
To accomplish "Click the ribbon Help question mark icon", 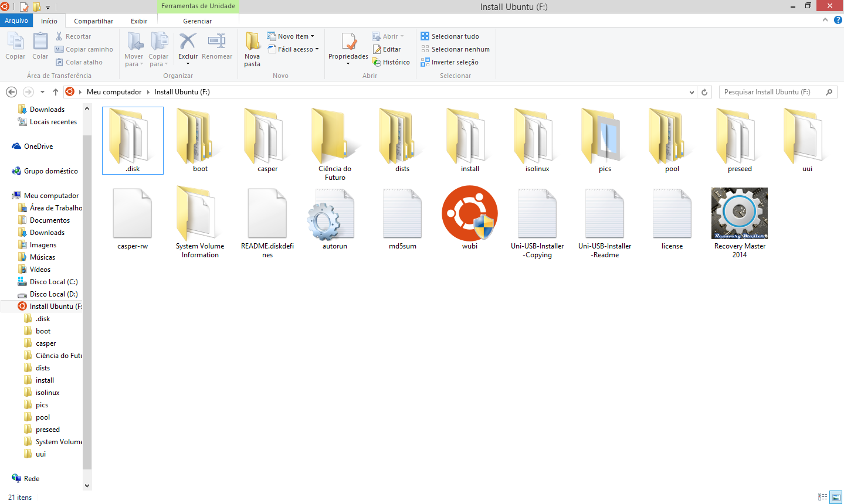I will point(838,20).
